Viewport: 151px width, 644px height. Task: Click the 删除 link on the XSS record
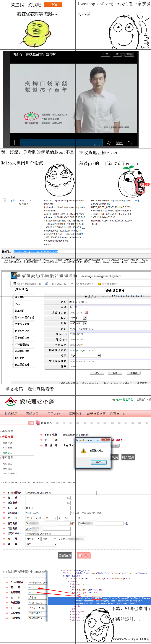click(137, 201)
